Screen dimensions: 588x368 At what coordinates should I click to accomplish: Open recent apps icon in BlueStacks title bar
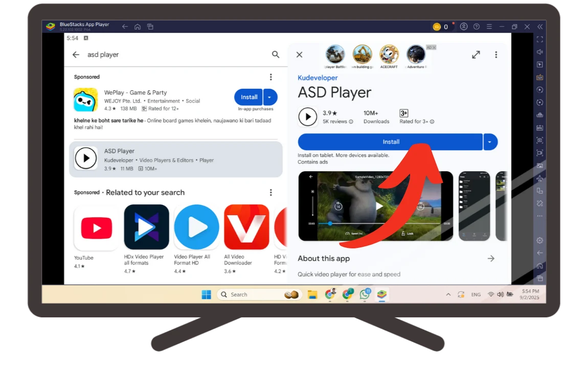pos(150,27)
